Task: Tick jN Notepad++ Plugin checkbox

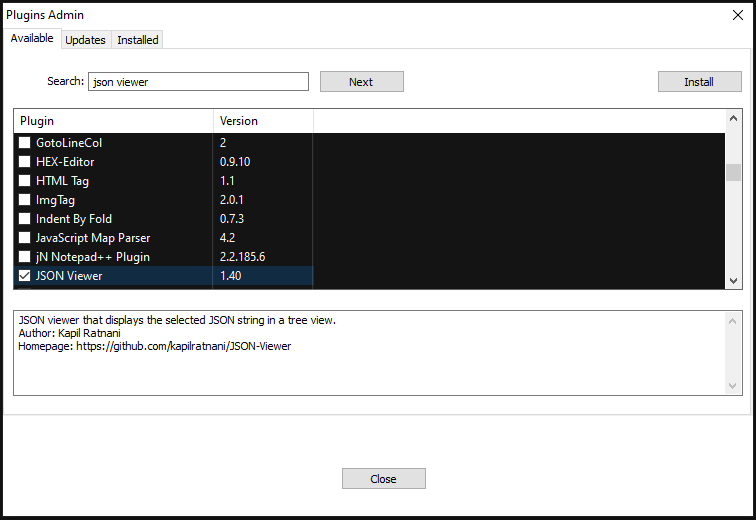Action: pos(25,257)
